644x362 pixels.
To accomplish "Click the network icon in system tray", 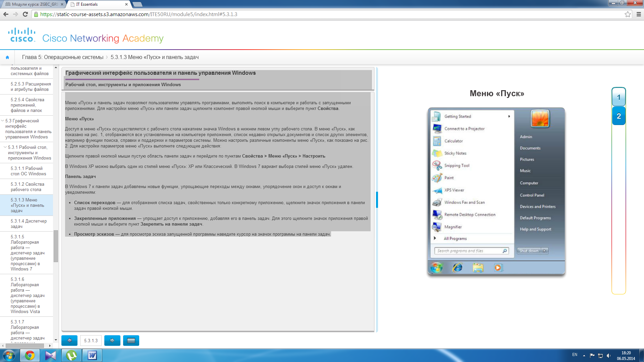I will (600, 356).
